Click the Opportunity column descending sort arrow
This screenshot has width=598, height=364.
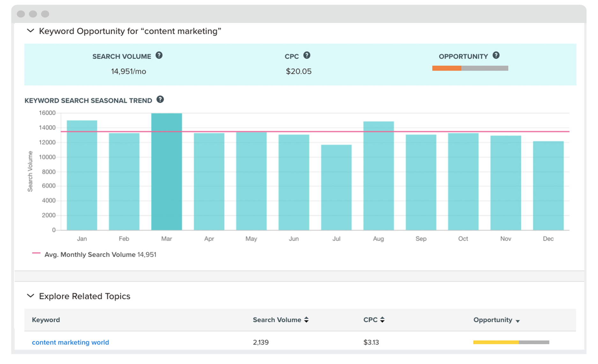tap(518, 321)
